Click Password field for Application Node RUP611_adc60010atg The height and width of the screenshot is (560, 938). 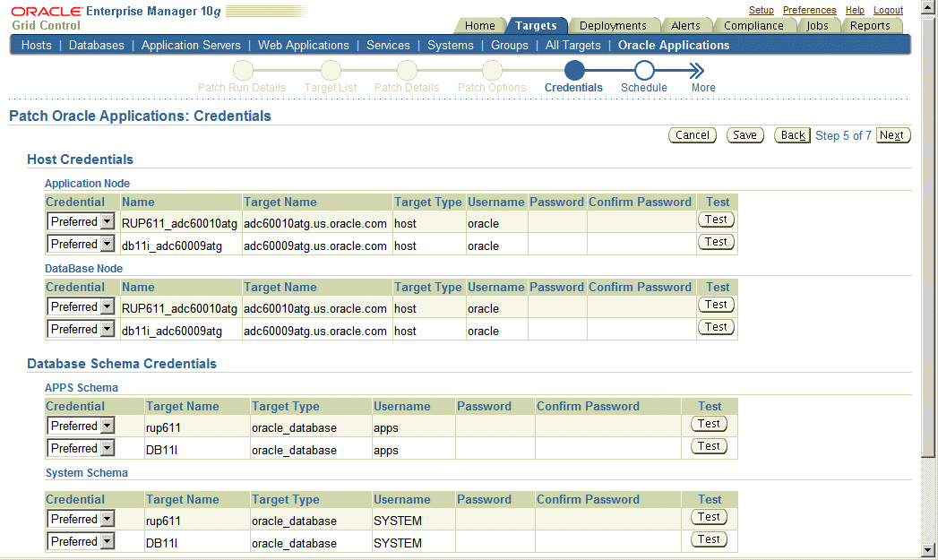click(x=557, y=221)
